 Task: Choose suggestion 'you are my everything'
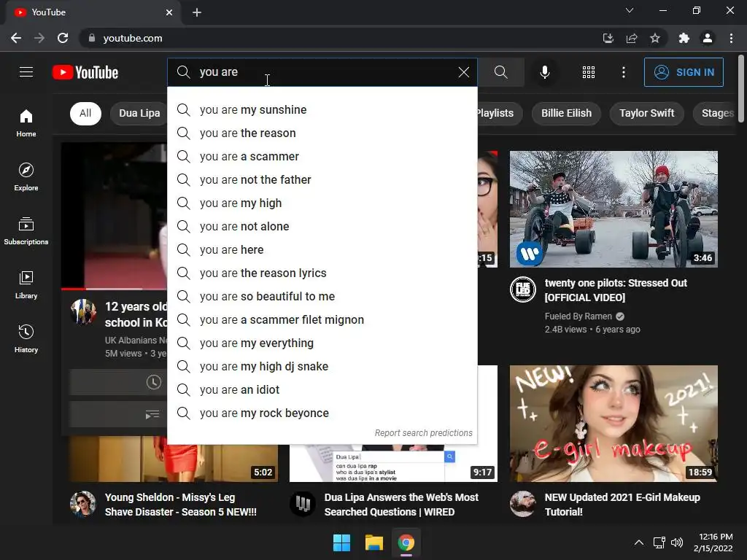322,343
